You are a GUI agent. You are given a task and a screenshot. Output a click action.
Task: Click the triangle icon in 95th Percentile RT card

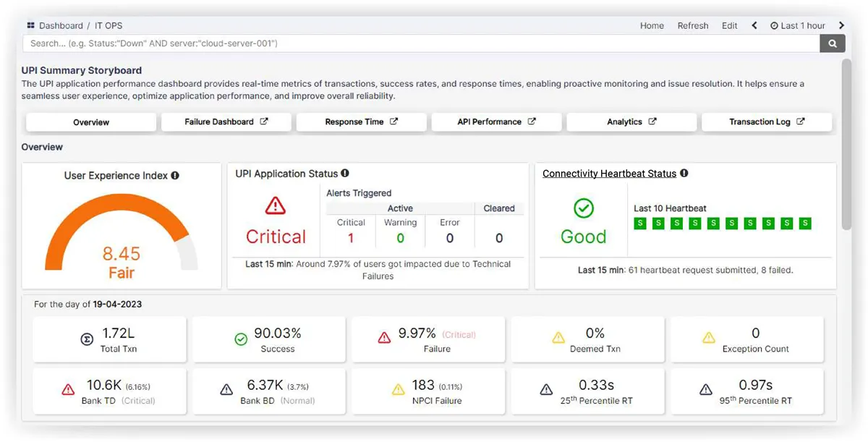[x=705, y=390]
